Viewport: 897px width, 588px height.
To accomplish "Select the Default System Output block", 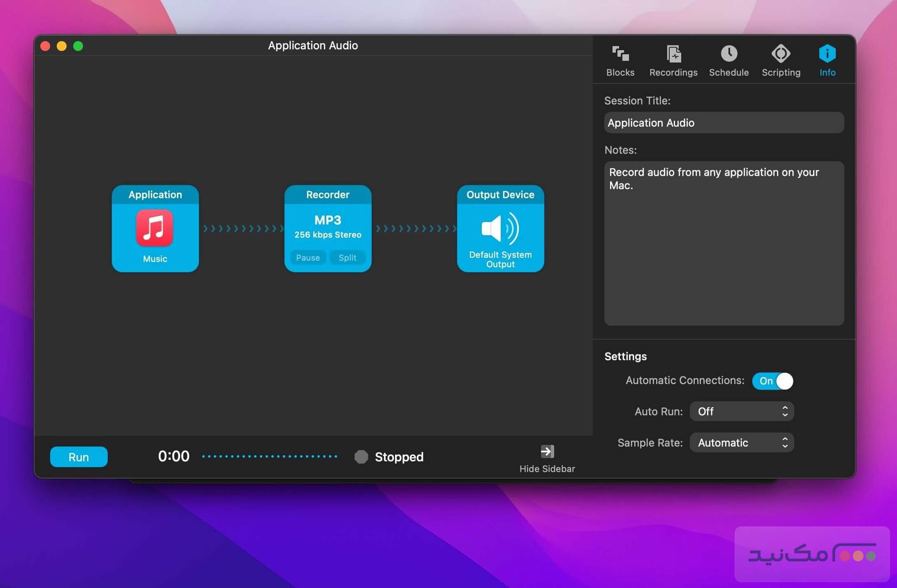I will (x=500, y=229).
